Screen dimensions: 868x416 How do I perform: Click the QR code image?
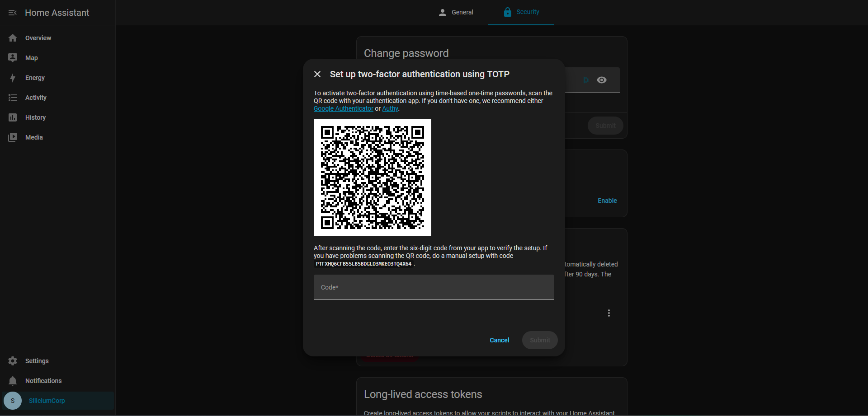(x=373, y=178)
